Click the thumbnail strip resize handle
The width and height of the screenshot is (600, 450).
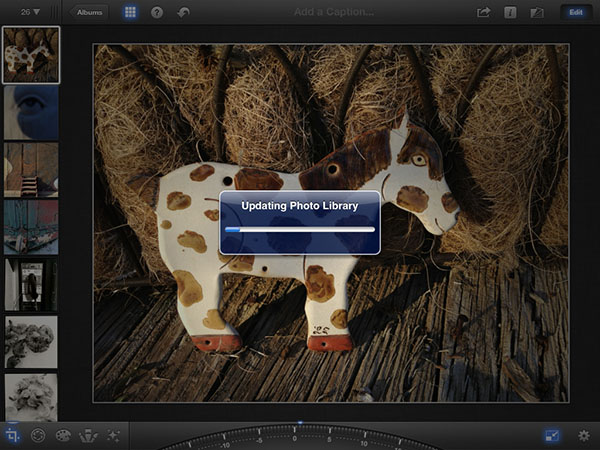55,12
